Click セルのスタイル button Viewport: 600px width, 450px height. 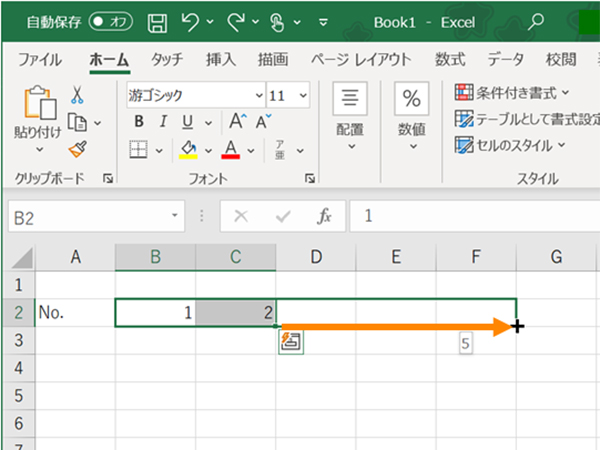[x=510, y=144]
